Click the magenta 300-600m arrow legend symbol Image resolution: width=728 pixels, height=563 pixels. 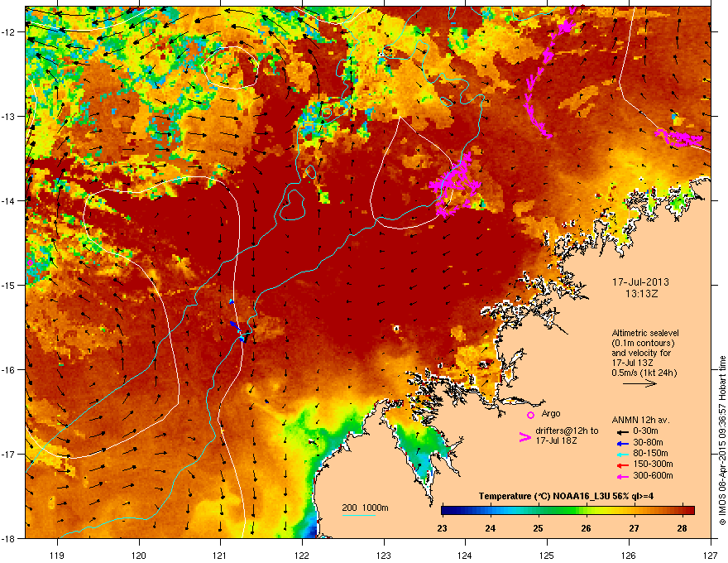point(623,476)
